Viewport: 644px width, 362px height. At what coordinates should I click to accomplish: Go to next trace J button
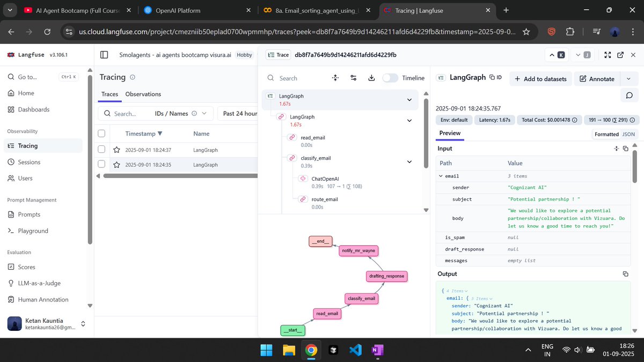click(x=582, y=55)
